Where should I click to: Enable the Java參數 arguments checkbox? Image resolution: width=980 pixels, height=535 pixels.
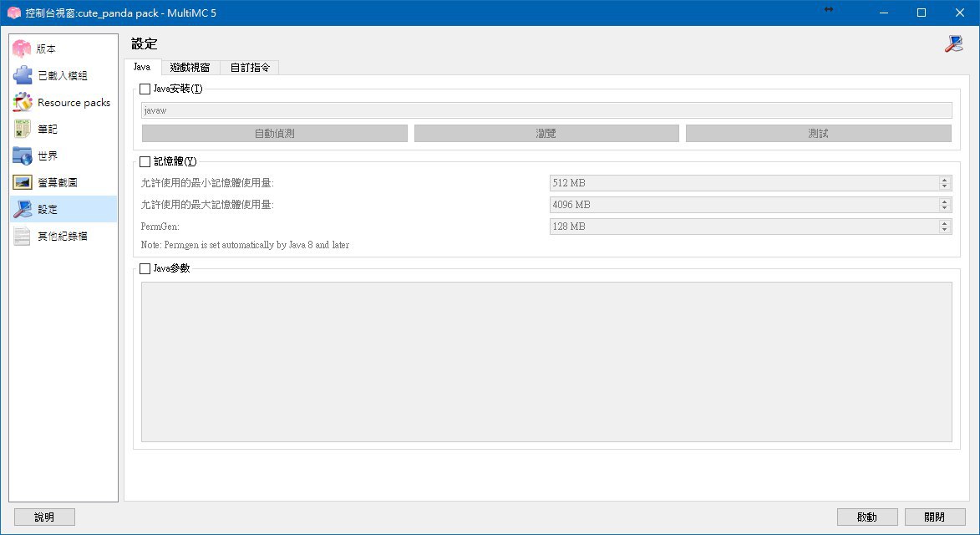coord(145,268)
